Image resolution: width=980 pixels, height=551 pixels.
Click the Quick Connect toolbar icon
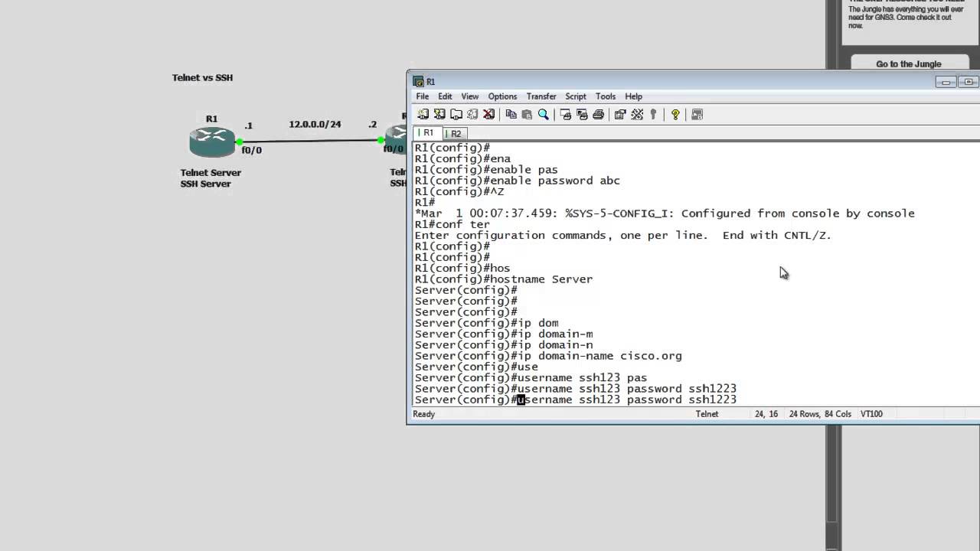point(439,114)
